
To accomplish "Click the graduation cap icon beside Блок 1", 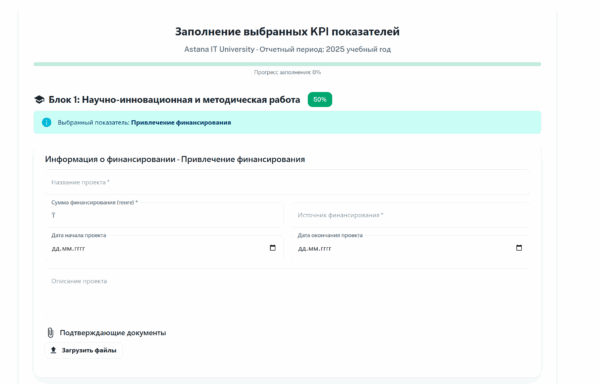I will 39,100.
